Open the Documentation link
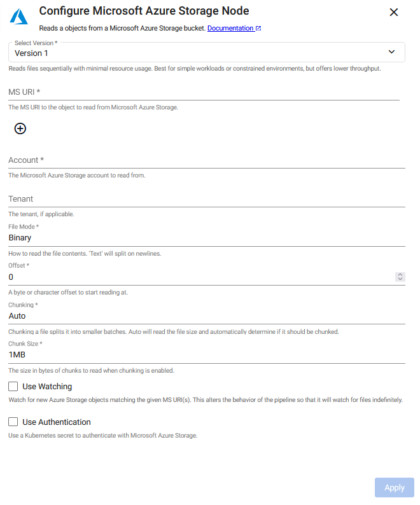This screenshot has height=505, width=420. 230,29
